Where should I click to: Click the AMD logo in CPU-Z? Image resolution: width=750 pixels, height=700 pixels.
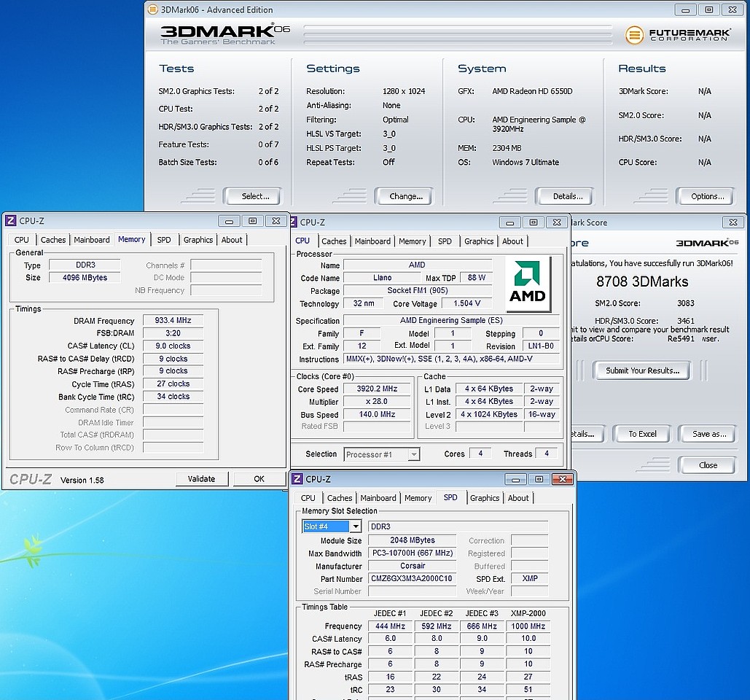point(528,284)
